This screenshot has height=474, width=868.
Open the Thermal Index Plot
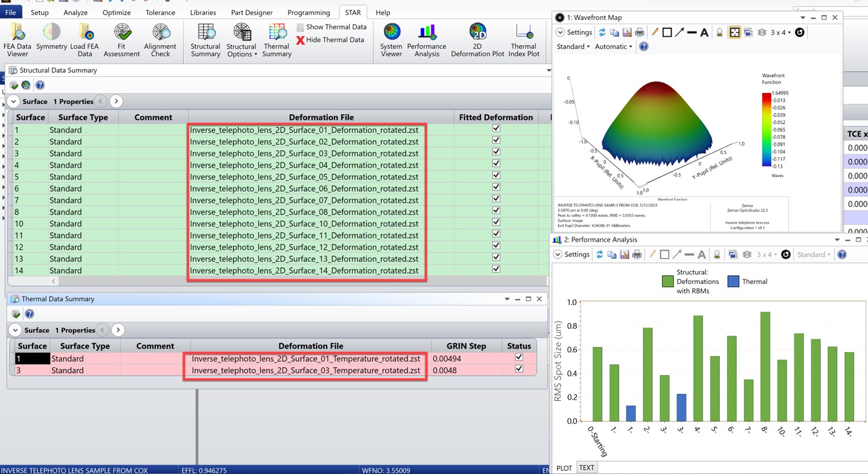tap(524, 40)
